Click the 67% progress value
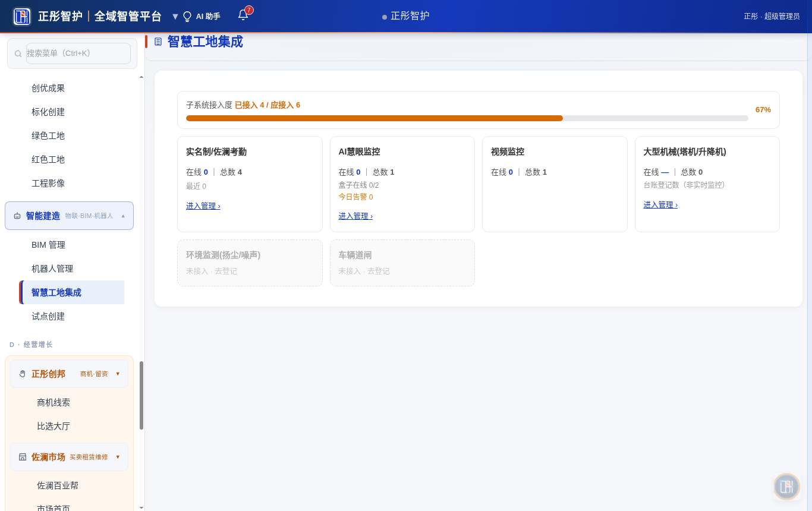812x511 pixels. [763, 109]
